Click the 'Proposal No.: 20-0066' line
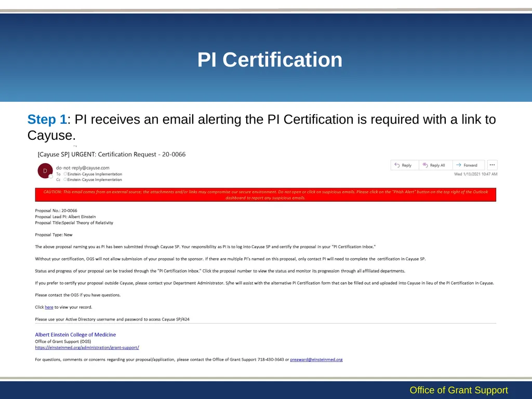Screen dimensions: 532x399 (56, 211)
